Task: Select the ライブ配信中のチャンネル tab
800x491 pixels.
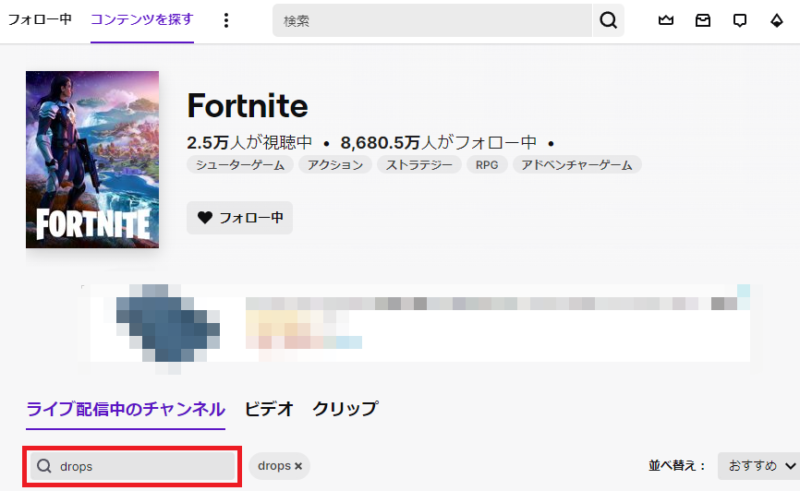Action: coord(126,409)
